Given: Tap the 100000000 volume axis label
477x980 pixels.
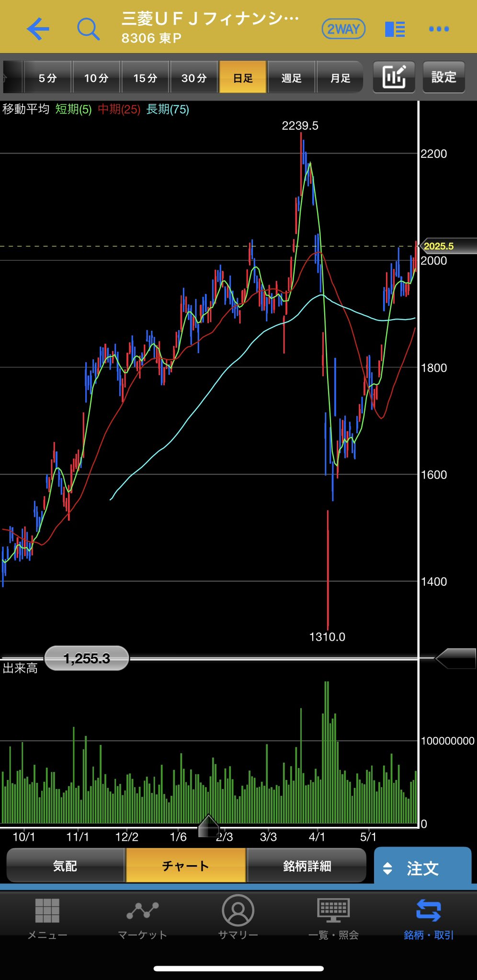Looking at the screenshot, I should (447, 741).
